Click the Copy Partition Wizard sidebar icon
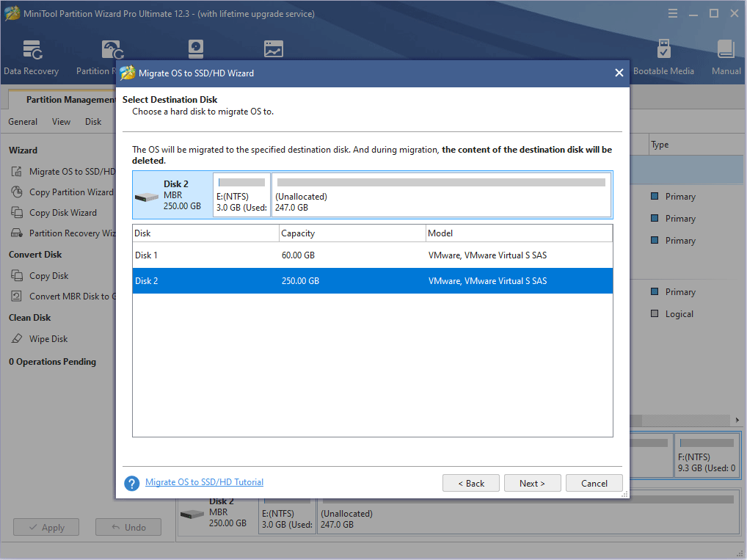747x560 pixels. [x=17, y=192]
